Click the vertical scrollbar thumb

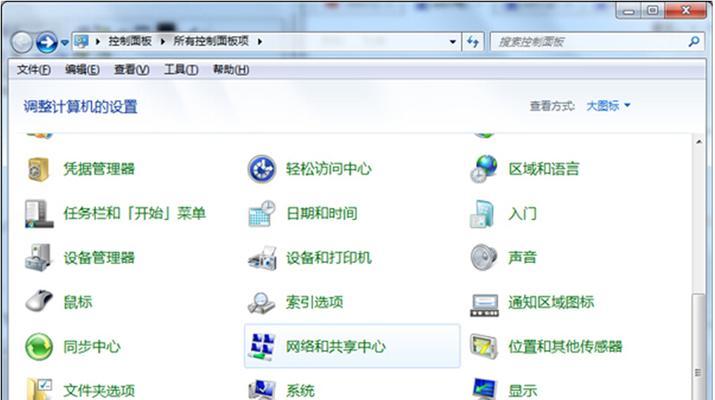pos(699,347)
